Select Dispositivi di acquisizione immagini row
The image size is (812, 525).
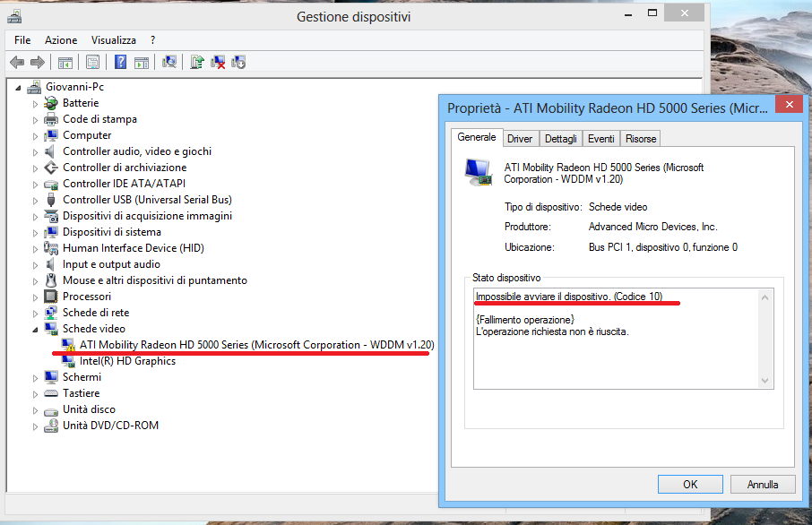(147, 216)
